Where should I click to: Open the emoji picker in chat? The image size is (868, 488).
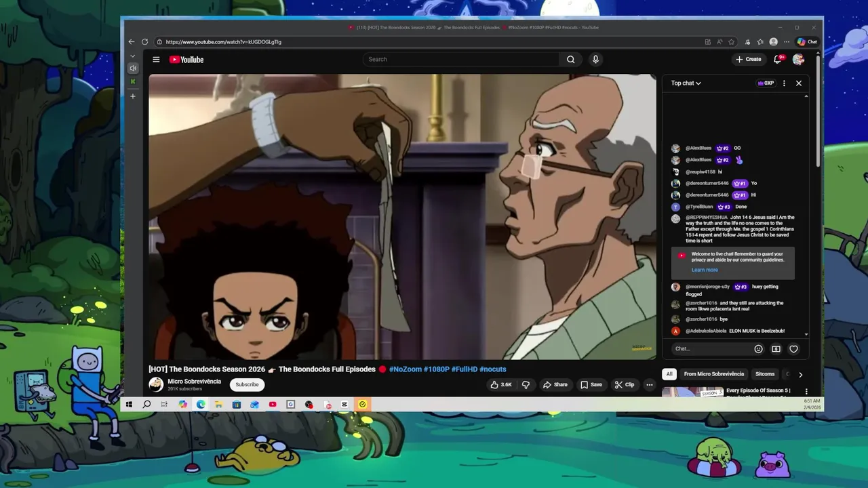(758, 349)
